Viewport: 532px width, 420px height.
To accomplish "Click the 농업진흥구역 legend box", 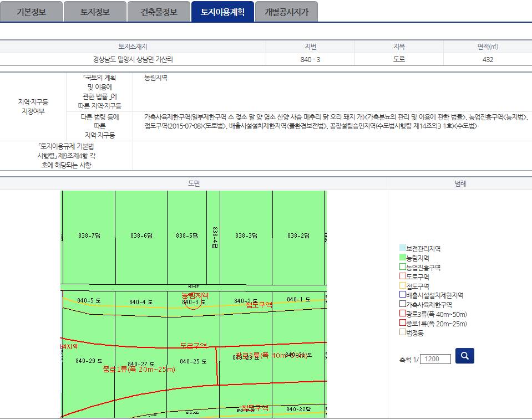I will click(402, 267).
